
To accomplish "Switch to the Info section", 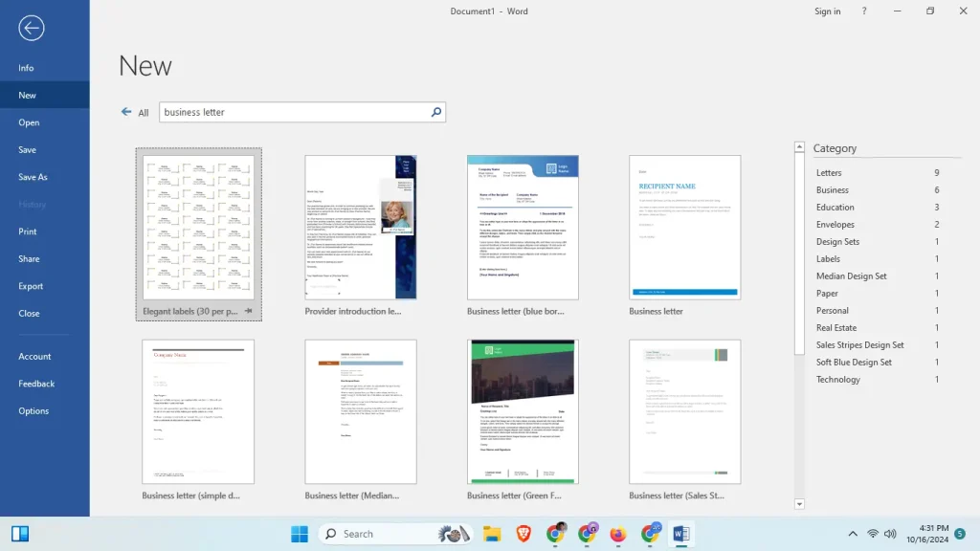I will 28,67.
